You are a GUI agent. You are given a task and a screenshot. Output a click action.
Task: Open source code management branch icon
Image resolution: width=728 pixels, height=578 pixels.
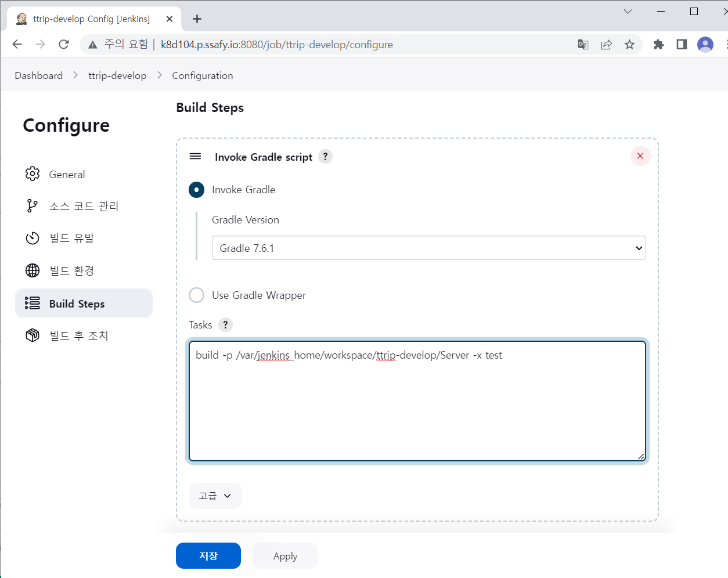pos(33,205)
